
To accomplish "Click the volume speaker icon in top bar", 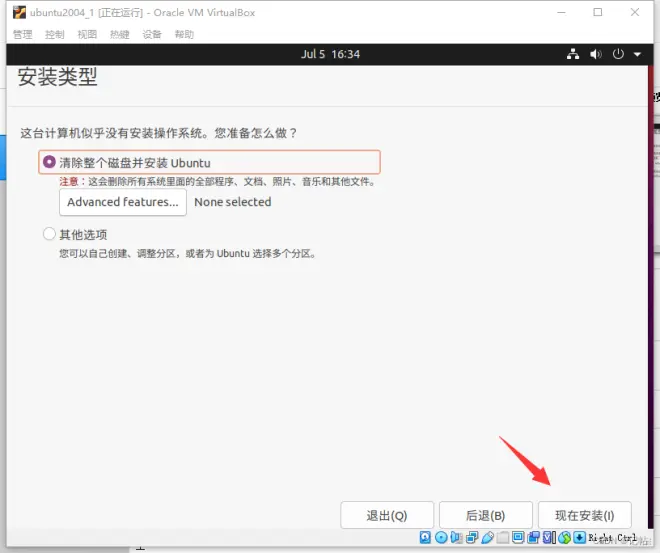I will pyautogui.click(x=595, y=54).
